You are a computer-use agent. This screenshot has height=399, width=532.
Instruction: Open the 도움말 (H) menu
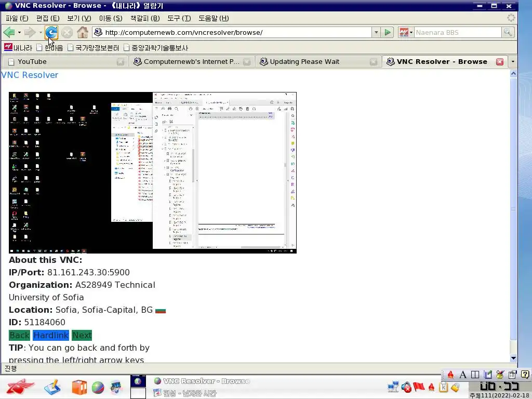point(214,18)
